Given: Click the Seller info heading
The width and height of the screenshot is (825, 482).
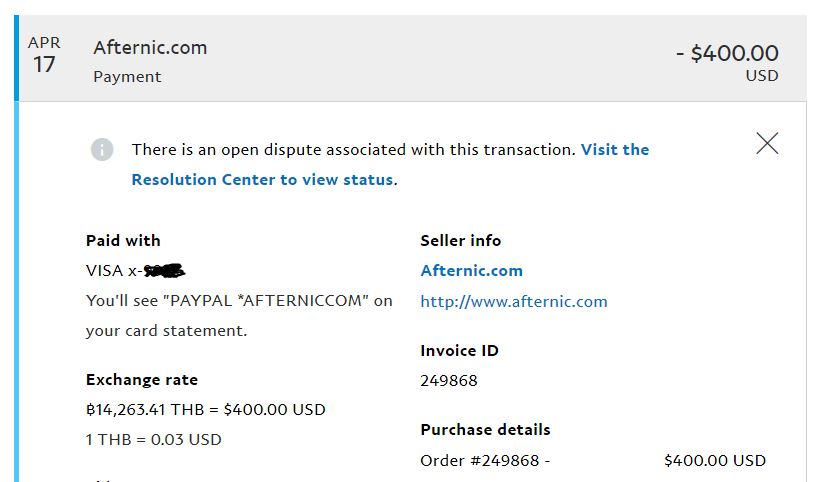Looking at the screenshot, I should (461, 241).
